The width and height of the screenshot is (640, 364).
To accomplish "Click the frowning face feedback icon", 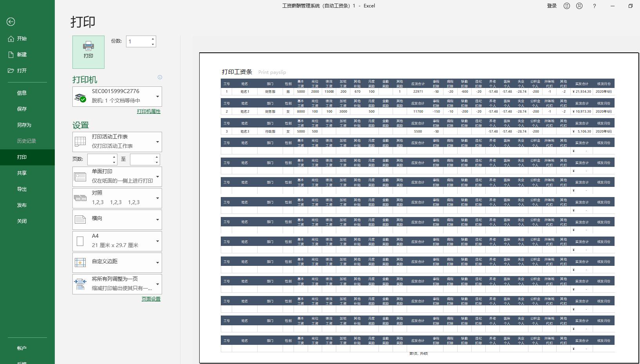I will pyautogui.click(x=579, y=6).
